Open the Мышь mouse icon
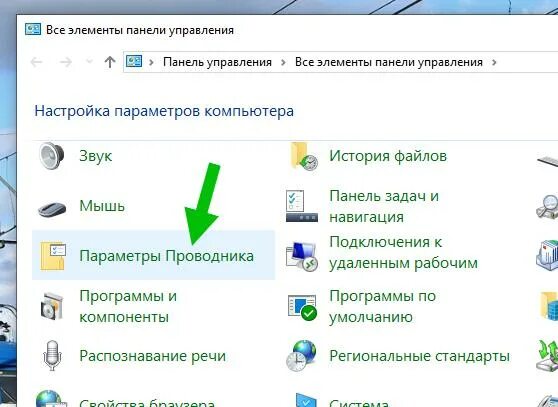 (x=52, y=209)
